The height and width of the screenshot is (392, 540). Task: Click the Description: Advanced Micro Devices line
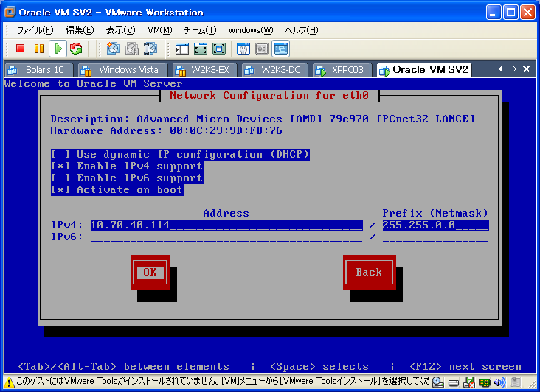(263, 119)
